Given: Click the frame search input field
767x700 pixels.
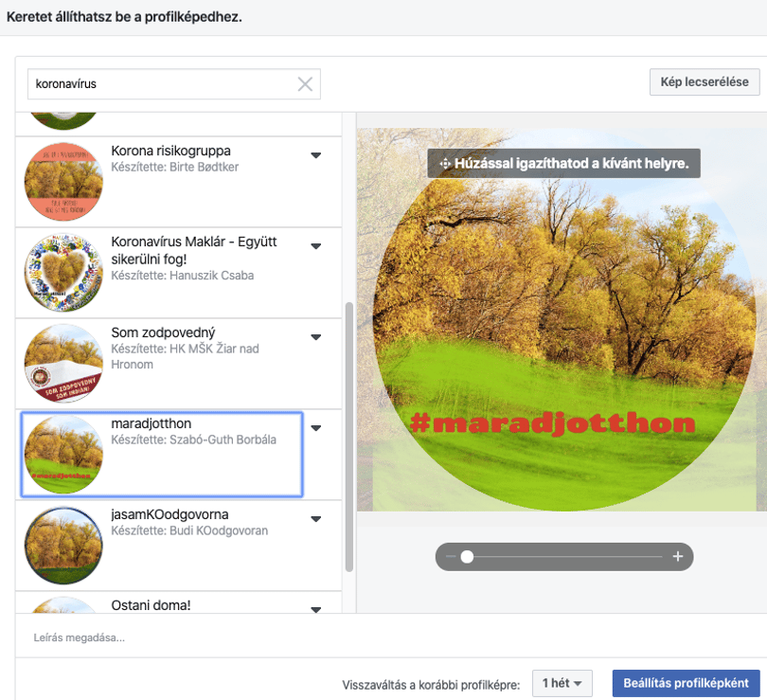Looking at the screenshot, I should click(174, 84).
